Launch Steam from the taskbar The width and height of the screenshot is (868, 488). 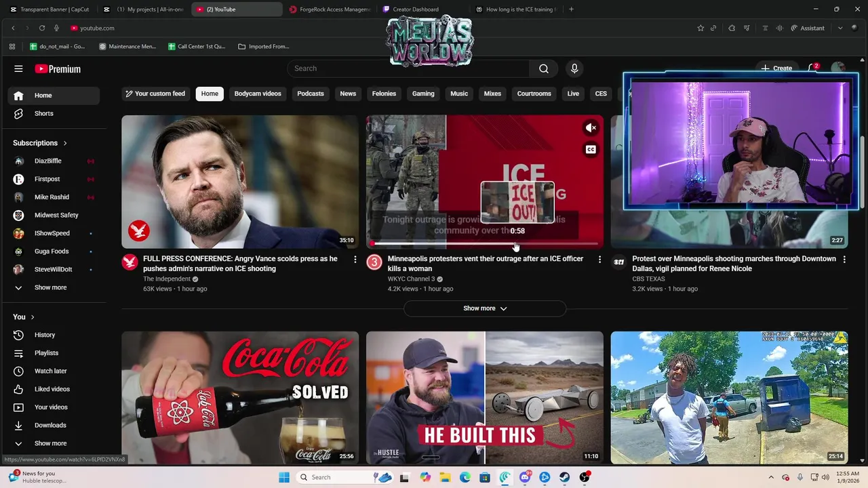click(565, 477)
